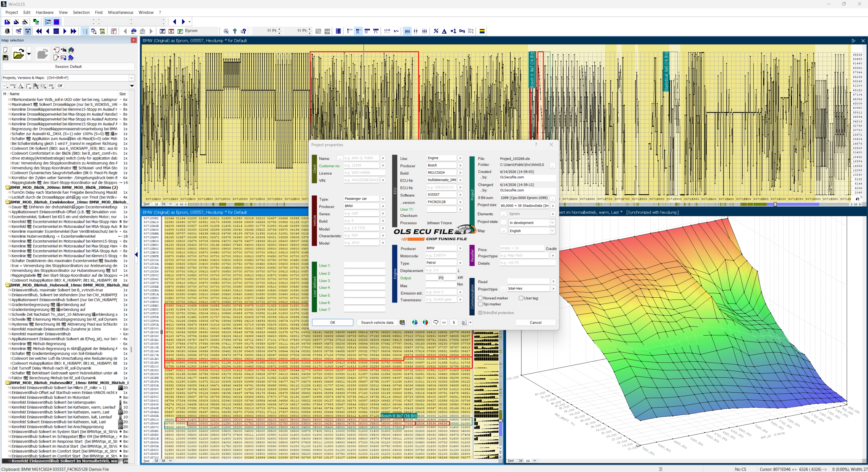Image resolution: width=868 pixels, height=472 pixels.
Task: Click the blue grid table view icon
Action: [56, 31]
